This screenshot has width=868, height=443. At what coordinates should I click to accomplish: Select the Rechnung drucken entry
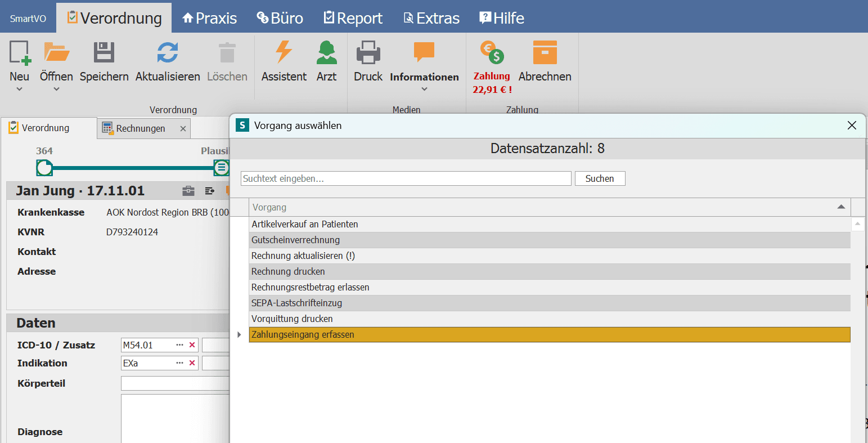pyautogui.click(x=550, y=271)
